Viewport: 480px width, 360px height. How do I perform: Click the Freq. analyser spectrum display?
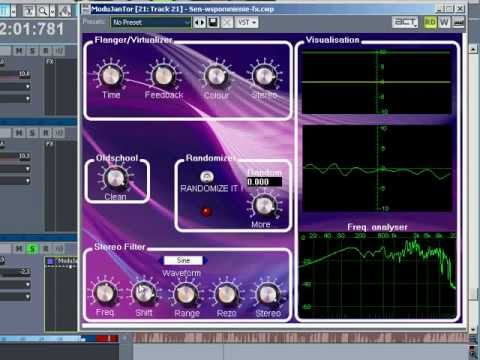(377, 276)
